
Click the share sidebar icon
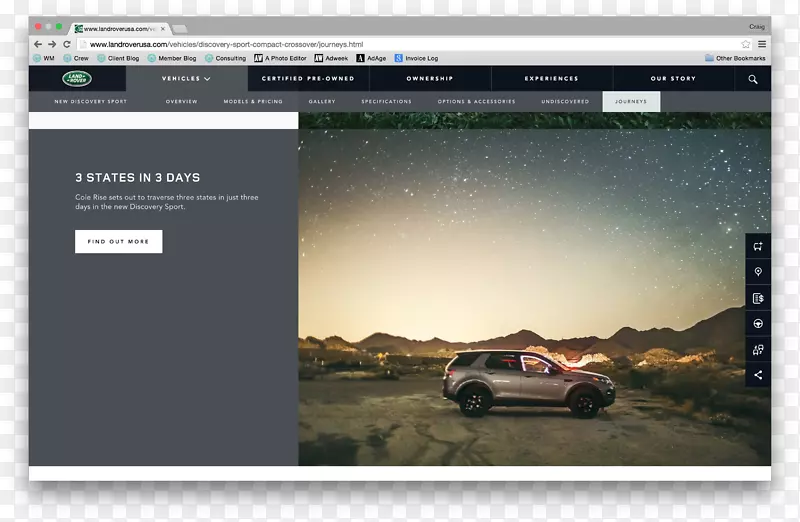click(758, 375)
